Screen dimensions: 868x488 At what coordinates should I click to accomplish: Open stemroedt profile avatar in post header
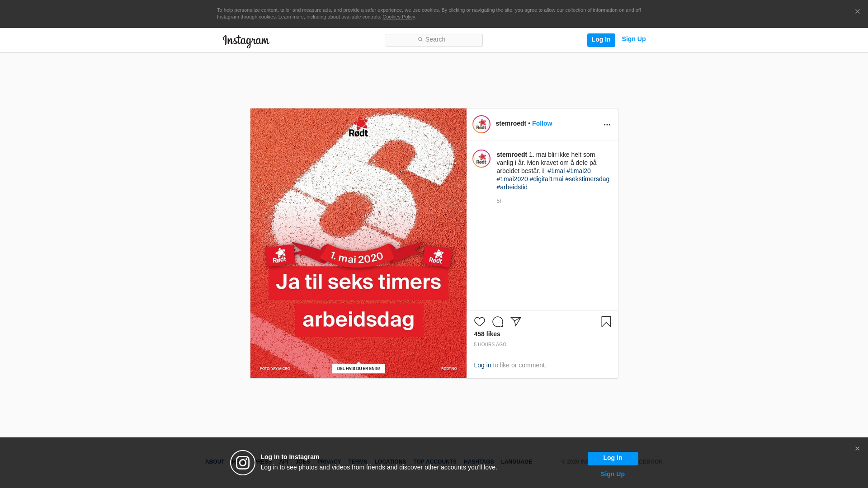point(481,124)
